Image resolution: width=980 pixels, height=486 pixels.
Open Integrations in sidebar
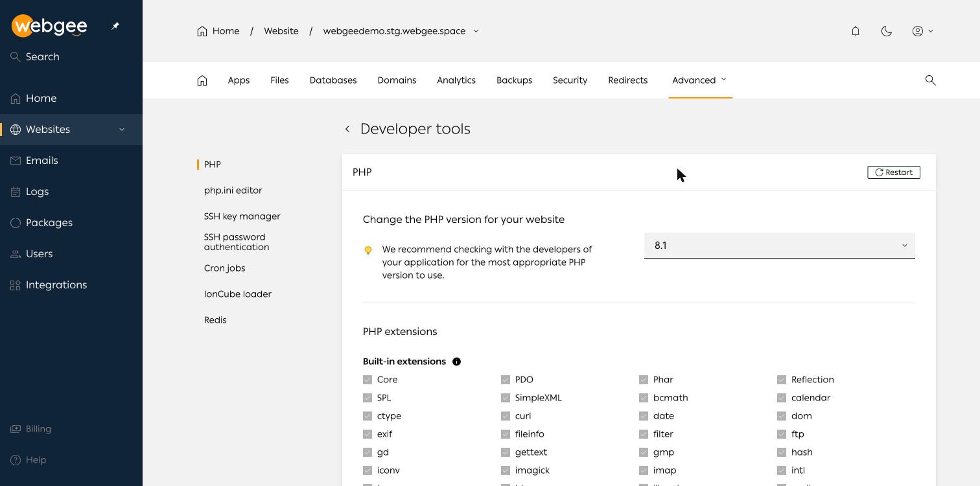[x=71, y=285]
